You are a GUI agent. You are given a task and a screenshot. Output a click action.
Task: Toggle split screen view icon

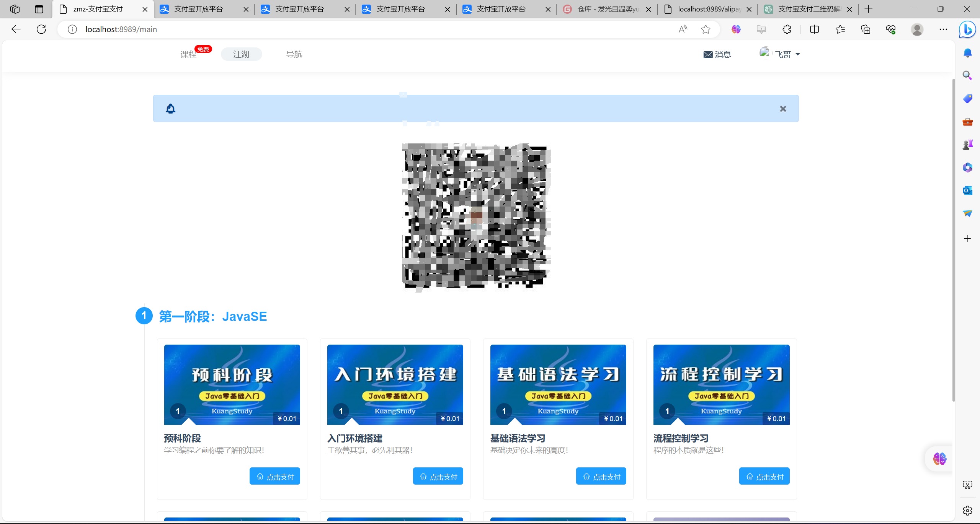(x=814, y=29)
